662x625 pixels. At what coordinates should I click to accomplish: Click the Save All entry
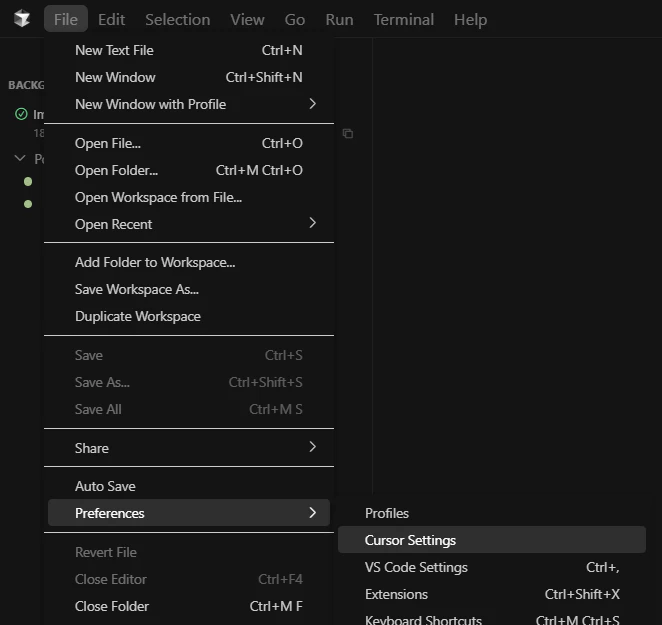(x=189, y=409)
